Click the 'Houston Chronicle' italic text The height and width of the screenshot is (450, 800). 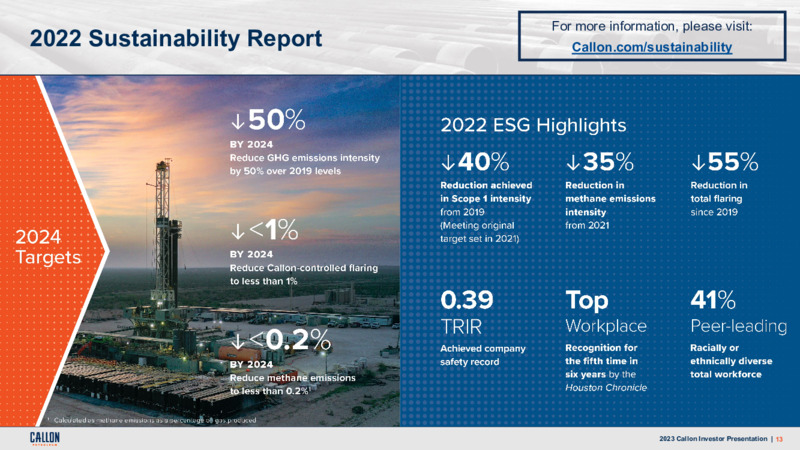pyautogui.click(x=606, y=388)
